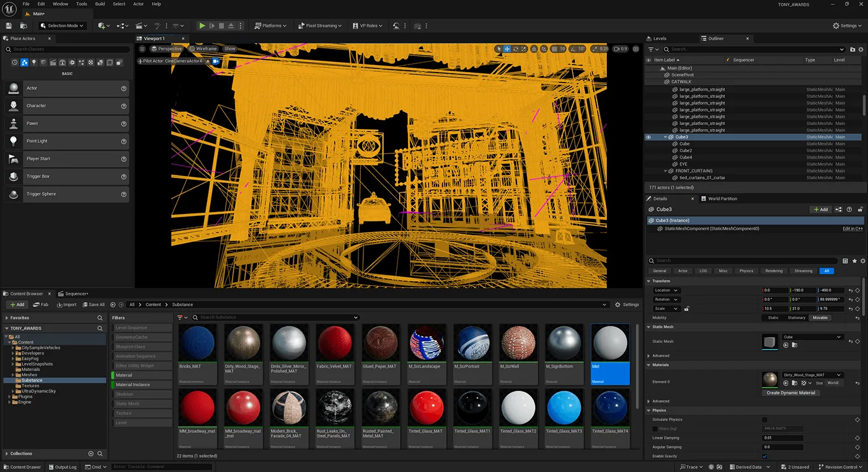The width and height of the screenshot is (868, 472).
Task: Toggle visibility eye for Cube3 in Outliner
Action: coord(649,137)
